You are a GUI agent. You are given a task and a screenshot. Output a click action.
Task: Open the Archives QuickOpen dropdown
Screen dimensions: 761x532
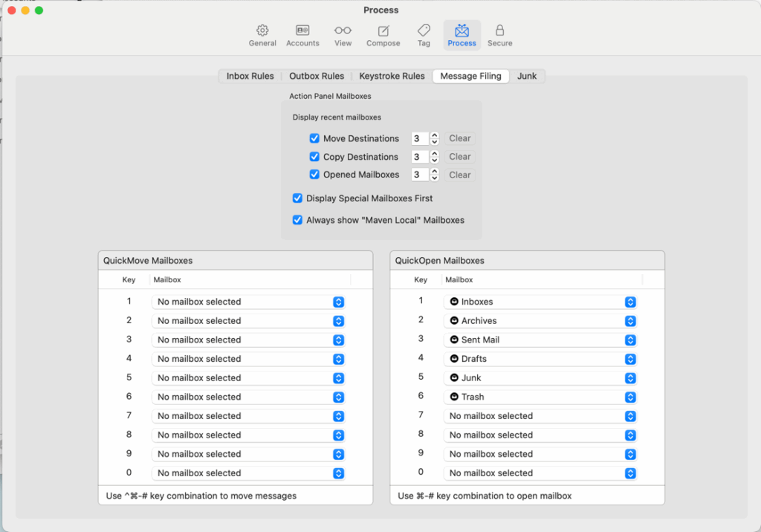pos(540,321)
